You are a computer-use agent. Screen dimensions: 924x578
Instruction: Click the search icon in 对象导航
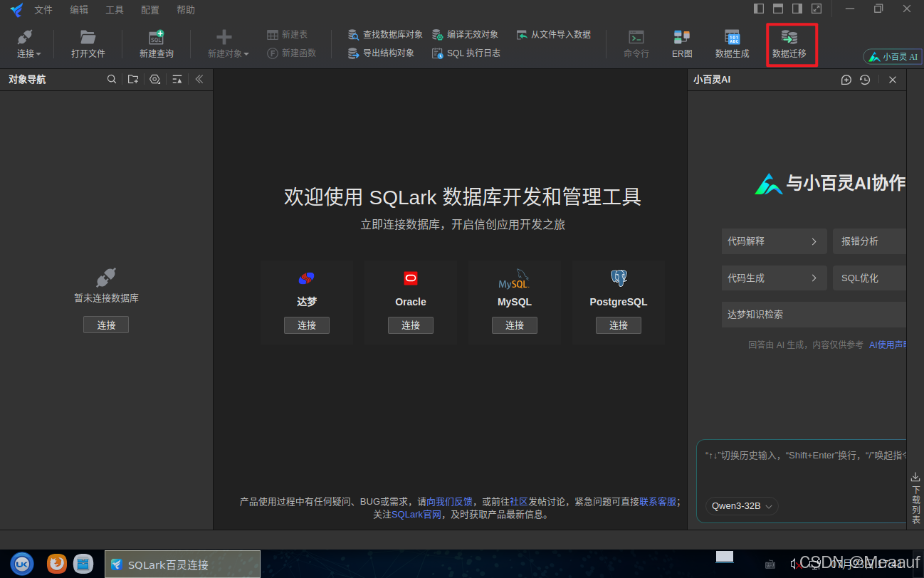point(112,80)
